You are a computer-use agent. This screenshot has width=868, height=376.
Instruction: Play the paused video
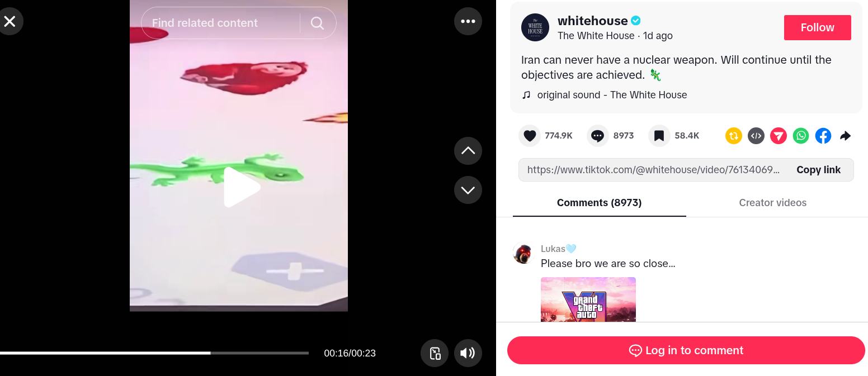[x=241, y=187]
